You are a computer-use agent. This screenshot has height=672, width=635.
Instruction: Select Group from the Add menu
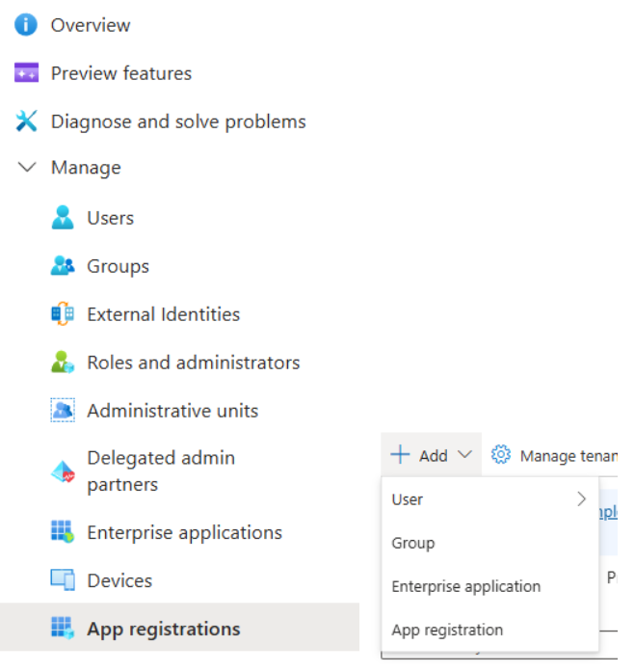click(x=413, y=543)
